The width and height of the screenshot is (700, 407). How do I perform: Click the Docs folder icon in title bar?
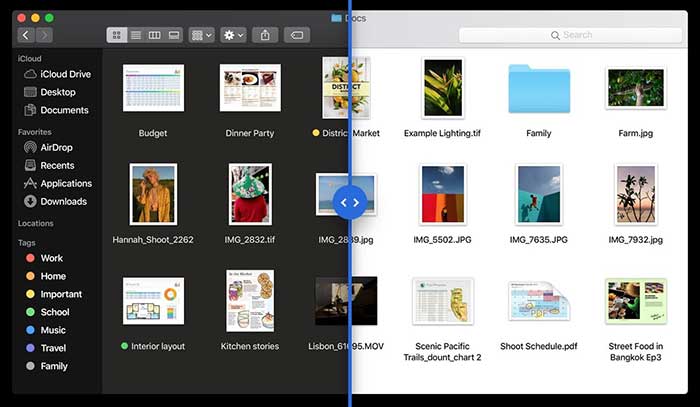pos(336,18)
